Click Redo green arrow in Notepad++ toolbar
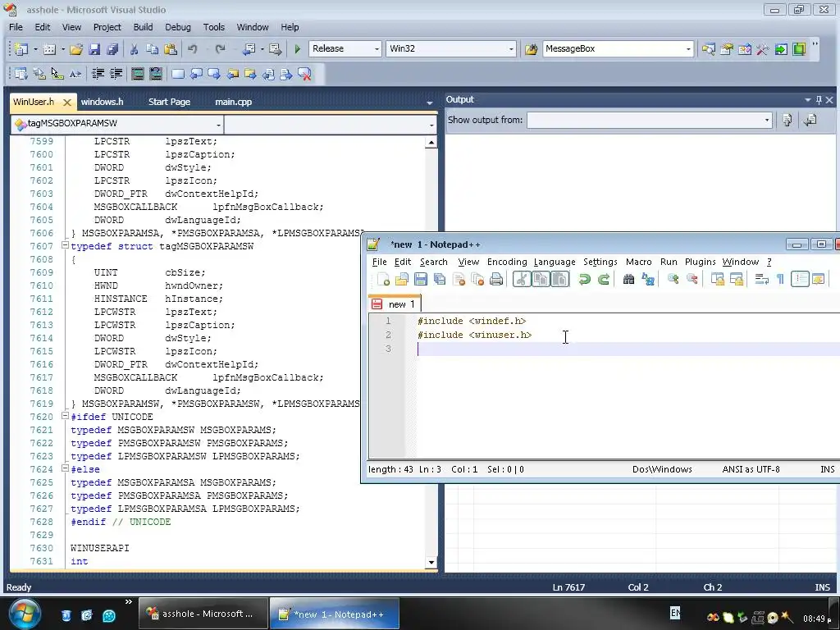 603,279
